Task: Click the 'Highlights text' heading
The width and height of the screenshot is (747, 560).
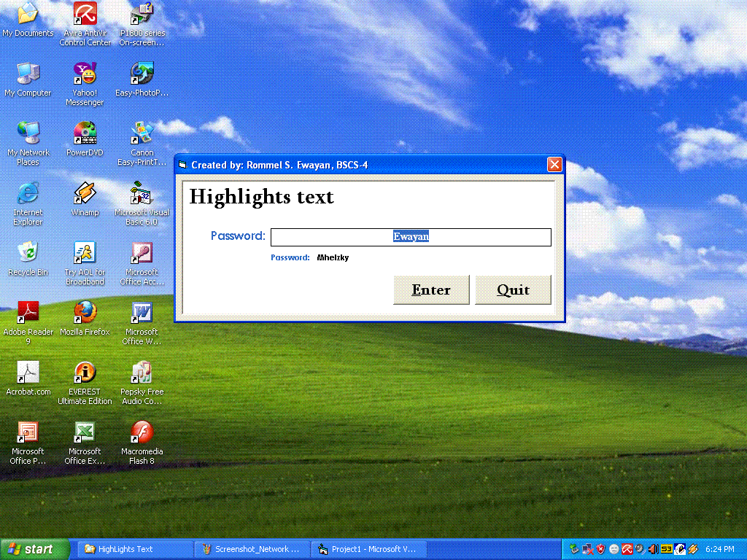Action: point(262,197)
